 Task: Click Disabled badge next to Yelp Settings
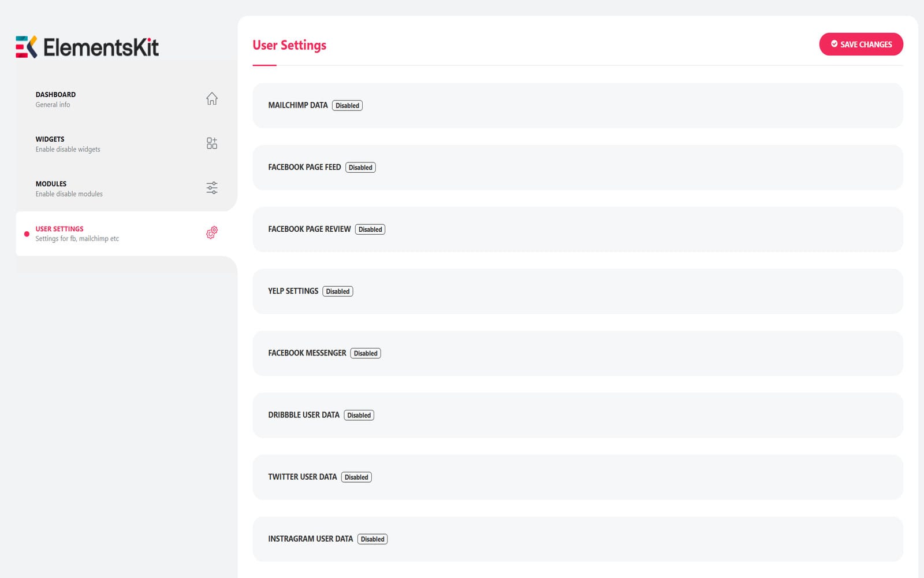338,291
